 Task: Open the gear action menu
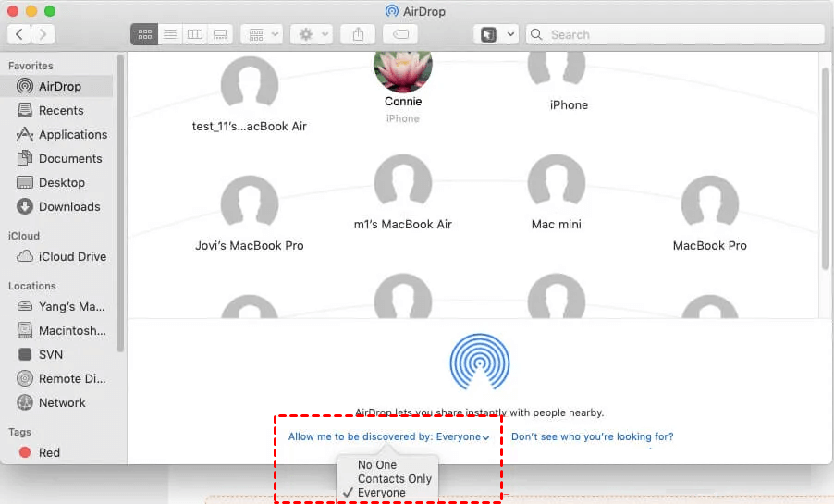point(312,34)
